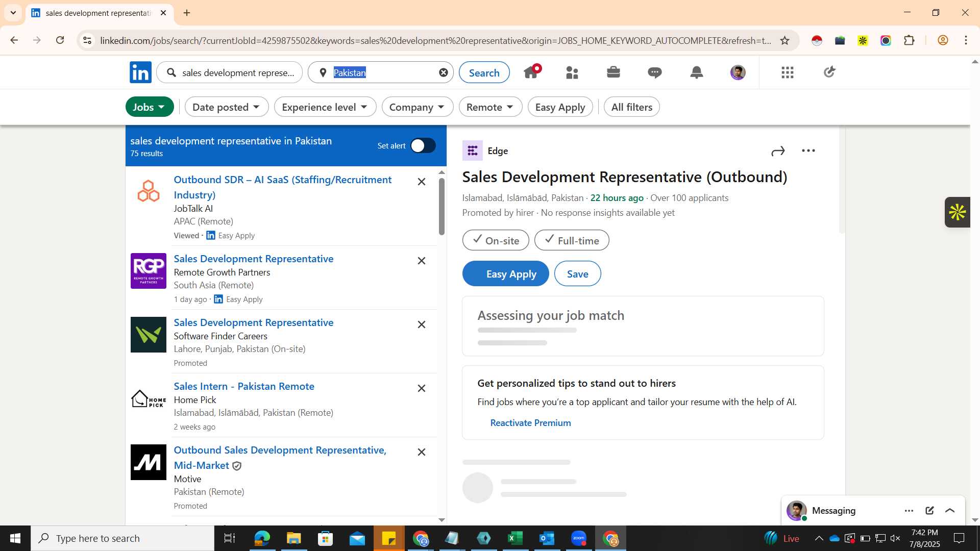980x551 pixels.
Task: Dismiss the Software Finder Careers job card
Action: click(x=422, y=324)
